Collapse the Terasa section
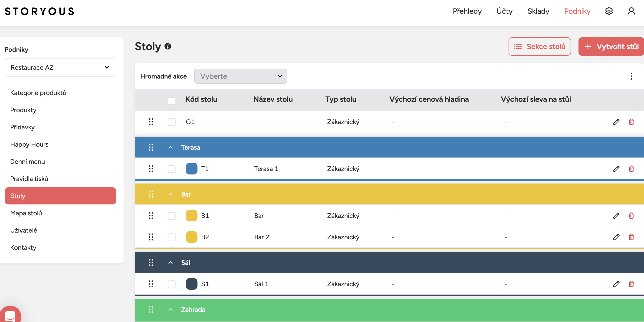644x322 pixels. 171,147
